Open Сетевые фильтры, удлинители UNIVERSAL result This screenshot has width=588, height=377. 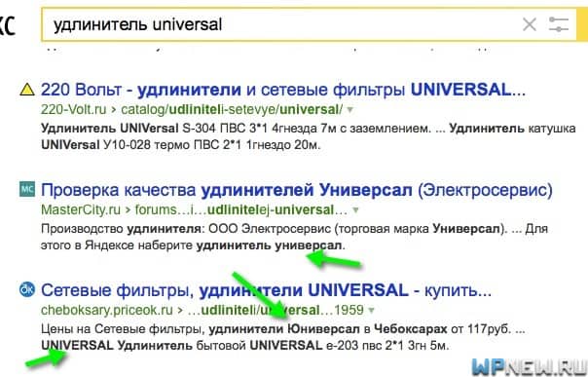[x=266, y=290]
